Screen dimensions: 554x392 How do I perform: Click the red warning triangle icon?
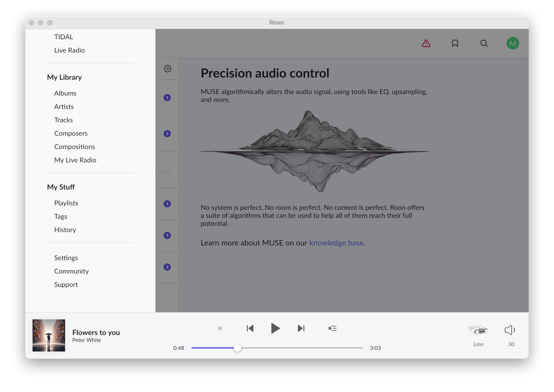pos(426,43)
